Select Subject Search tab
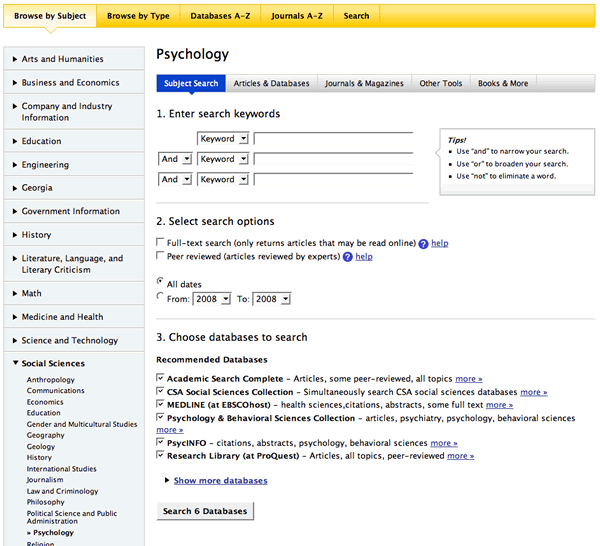The width and height of the screenshot is (600, 546). click(191, 83)
